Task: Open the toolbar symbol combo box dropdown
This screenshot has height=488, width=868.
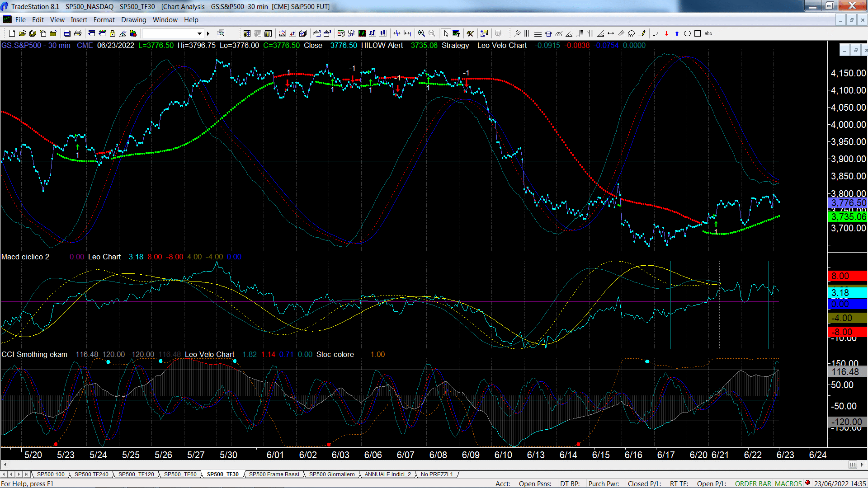Action: (199, 33)
